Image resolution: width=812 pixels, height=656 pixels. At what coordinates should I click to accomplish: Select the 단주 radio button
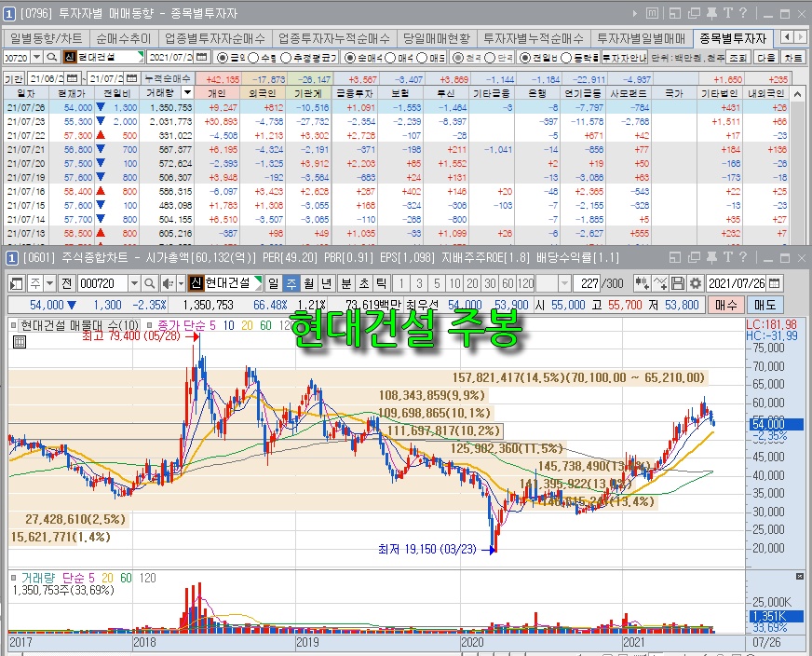click(x=490, y=58)
